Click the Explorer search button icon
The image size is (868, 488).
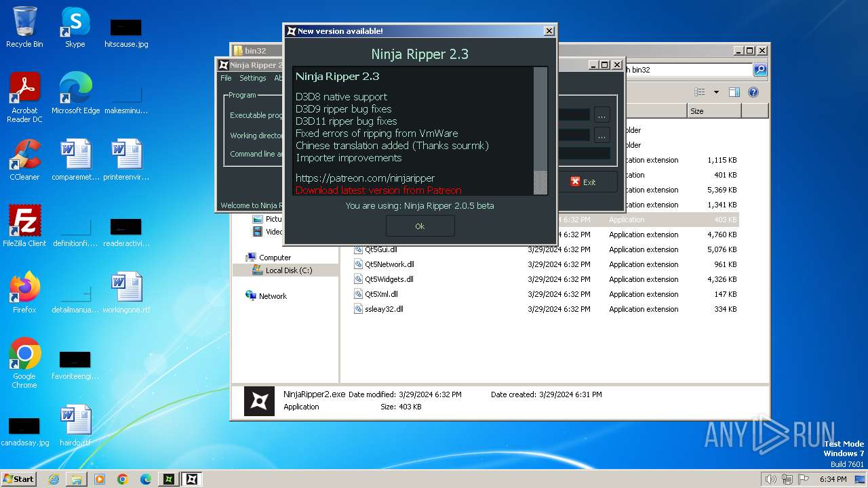pos(760,70)
